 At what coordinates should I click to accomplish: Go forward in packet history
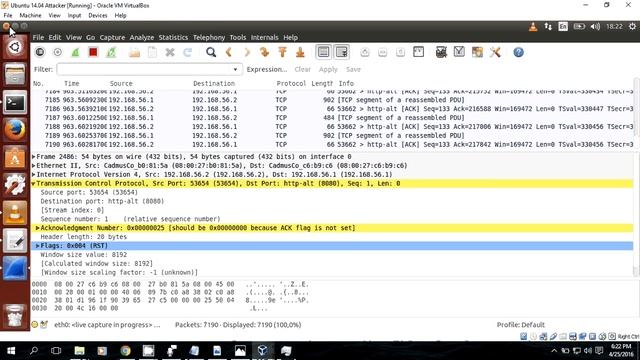point(247,52)
